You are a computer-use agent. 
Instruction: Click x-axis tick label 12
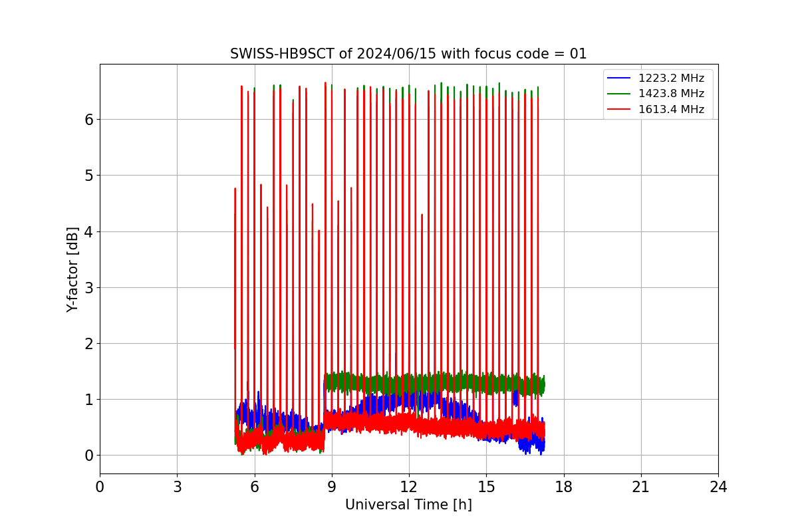pyautogui.click(x=409, y=487)
